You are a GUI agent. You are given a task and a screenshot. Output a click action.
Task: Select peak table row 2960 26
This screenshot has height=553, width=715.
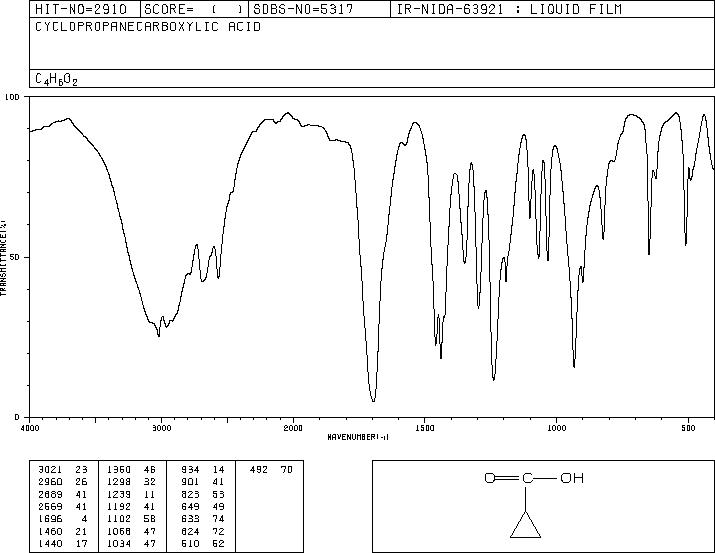tap(63, 482)
